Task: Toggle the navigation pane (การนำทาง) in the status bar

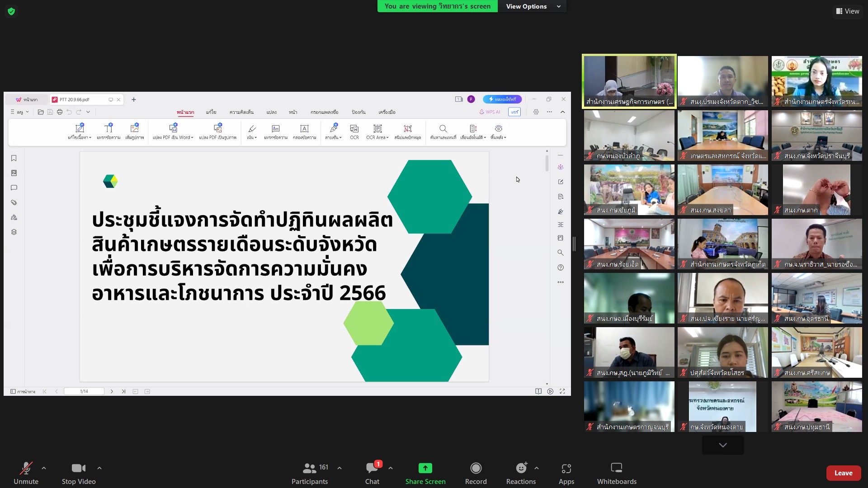Action: pyautogui.click(x=23, y=391)
